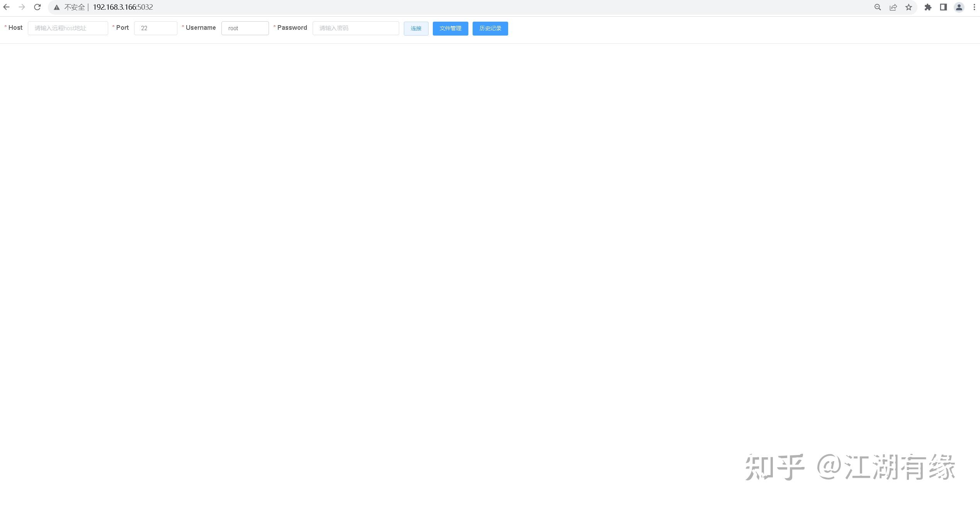Open the browser extensions puzzle icon
The height and width of the screenshot is (506, 980).
tap(928, 7)
